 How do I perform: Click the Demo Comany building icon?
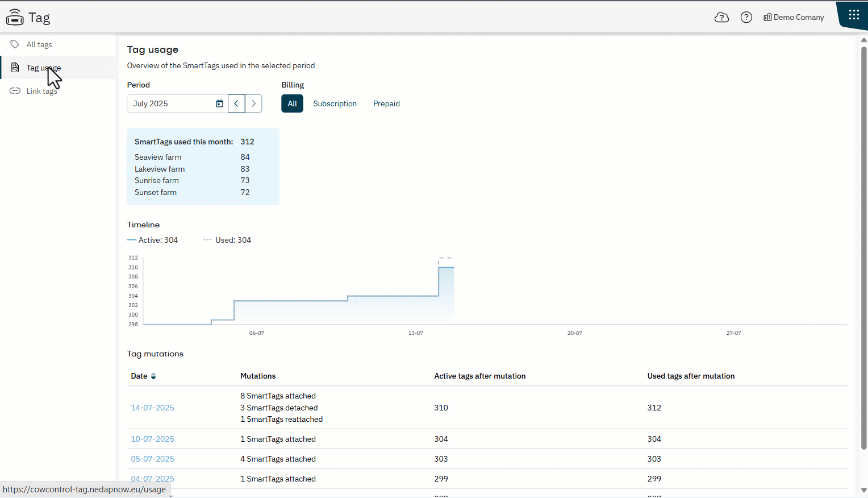point(767,18)
